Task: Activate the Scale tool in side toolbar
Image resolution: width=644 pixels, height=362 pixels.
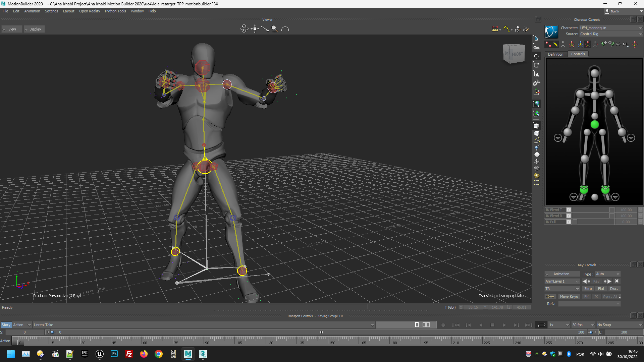Action: pos(536,74)
